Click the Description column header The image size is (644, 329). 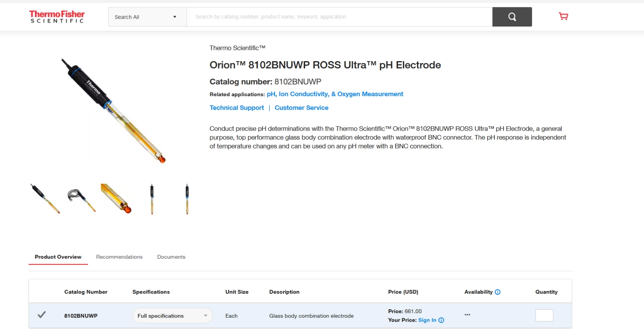pos(284,292)
